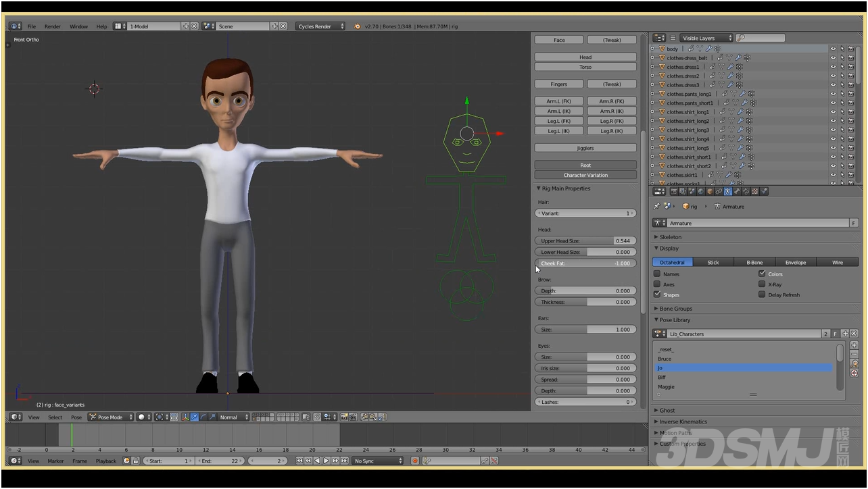Open the File menu

(32, 26)
